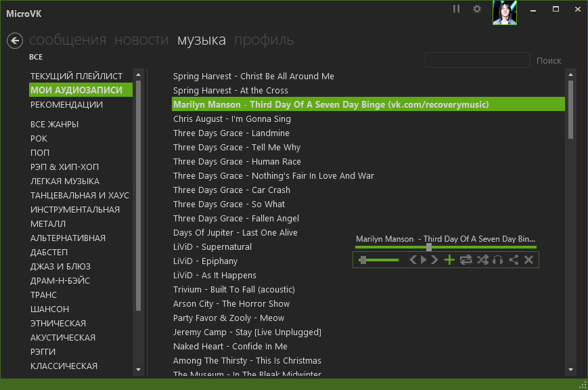Select the ВСЕ sub-tab
Image resolution: width=588 pixels, height=390 pixels.
click(x=36, y=57)
